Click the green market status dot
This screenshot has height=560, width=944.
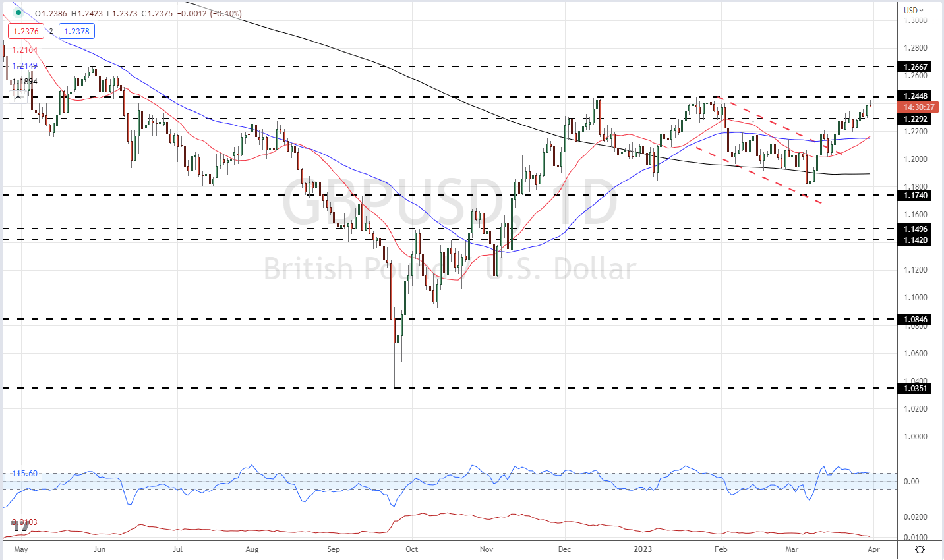click(x=18, y=13)
